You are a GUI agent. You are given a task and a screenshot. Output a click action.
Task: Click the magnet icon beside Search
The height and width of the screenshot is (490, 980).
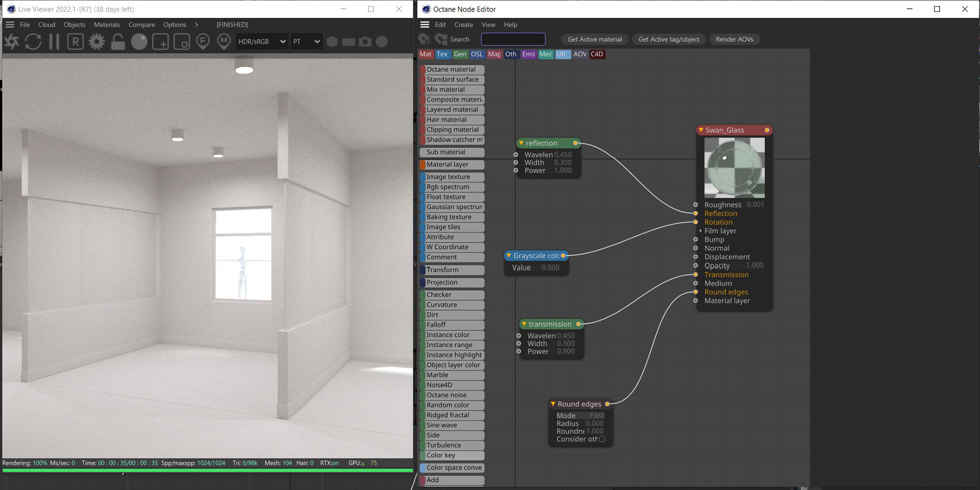tap(441, 39)
